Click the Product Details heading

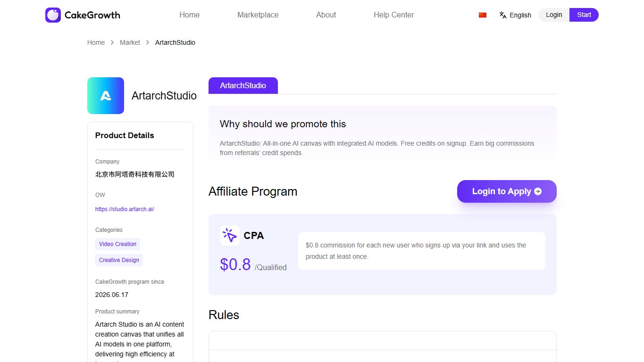click(x=125, y=135)
